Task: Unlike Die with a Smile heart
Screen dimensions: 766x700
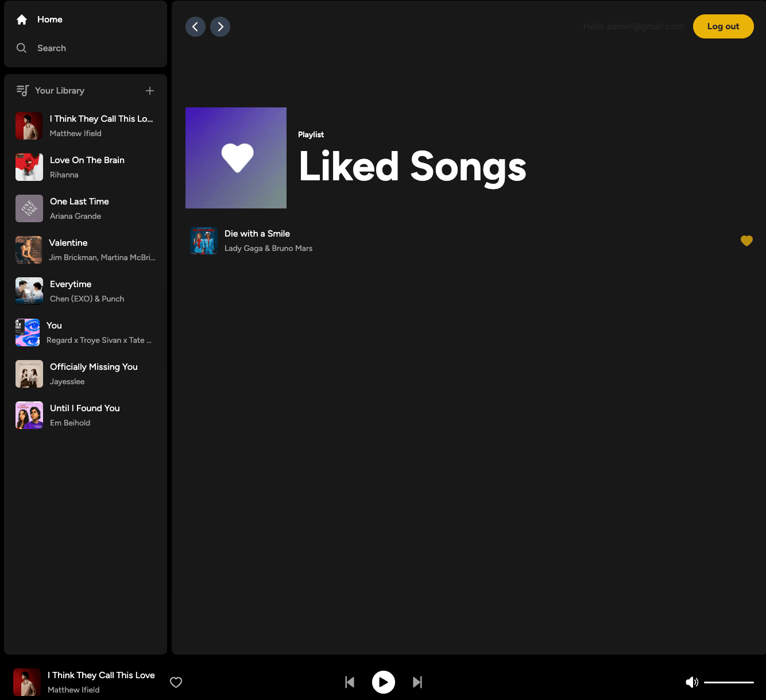Action: (746, 241)
